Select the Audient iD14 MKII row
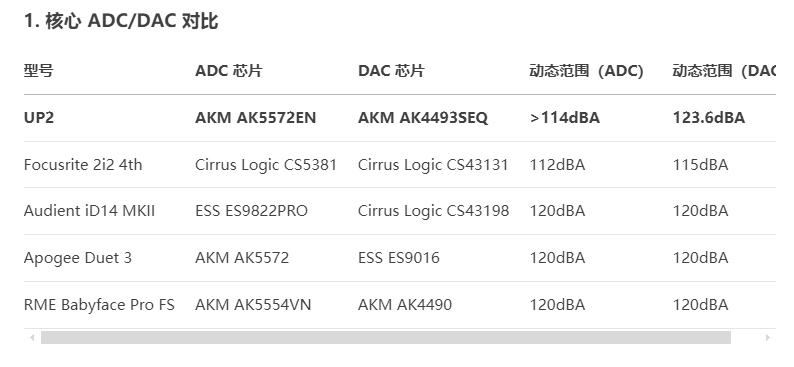 [400, 211]
